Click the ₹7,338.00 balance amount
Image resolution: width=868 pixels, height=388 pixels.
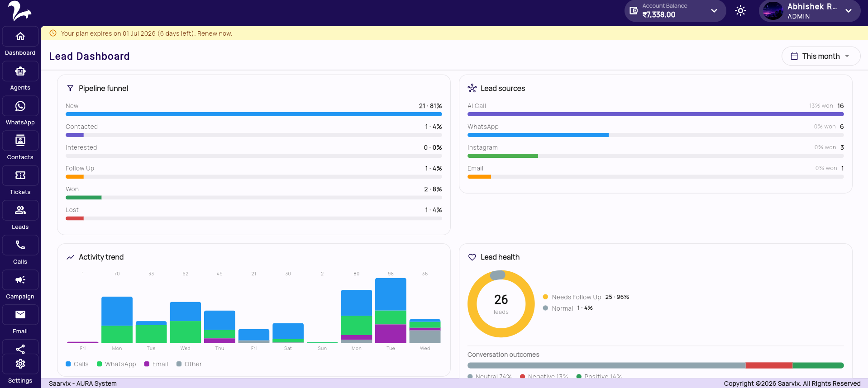pyautogui.click(x=659, y=14)
